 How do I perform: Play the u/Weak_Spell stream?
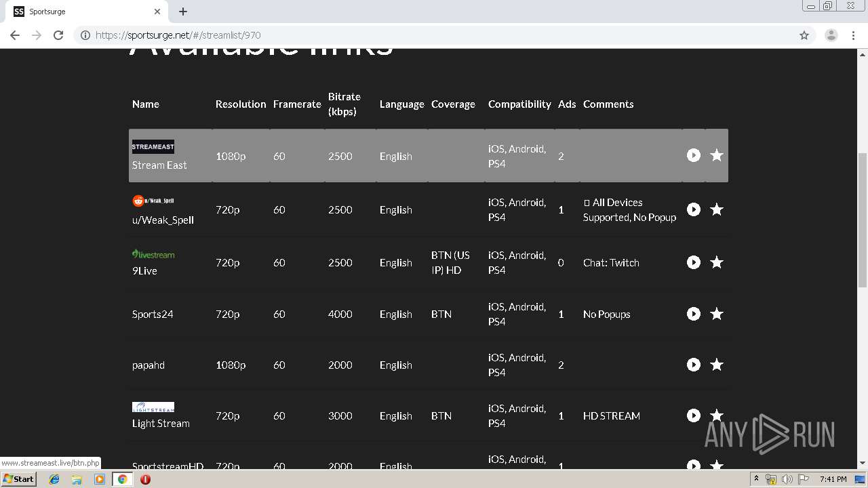693,209
